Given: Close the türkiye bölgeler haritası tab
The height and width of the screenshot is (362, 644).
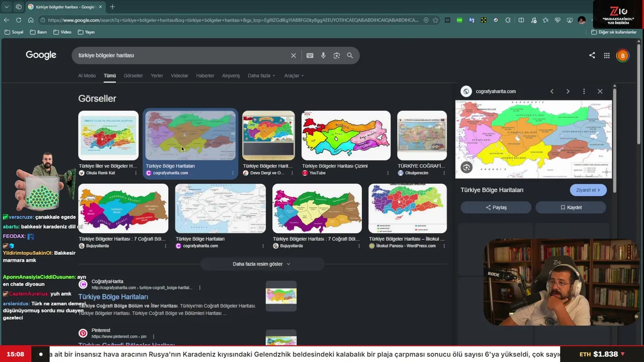Looking at the screenshot, I should click(x=100, y=7).
